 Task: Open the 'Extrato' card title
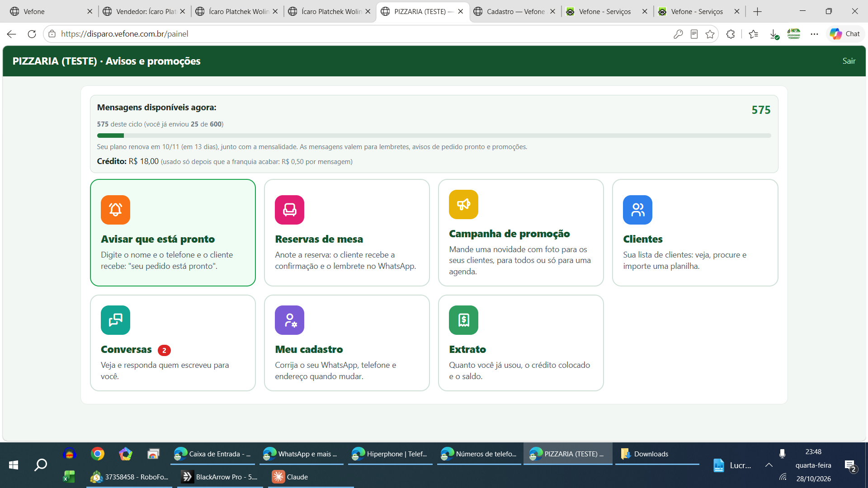click(x=467, y=349)
